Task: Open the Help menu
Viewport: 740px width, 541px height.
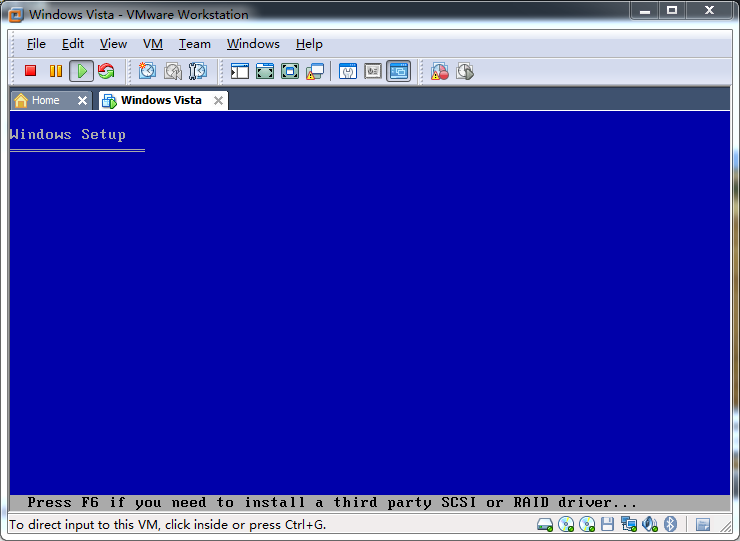Action: click(x=309, y=44)
